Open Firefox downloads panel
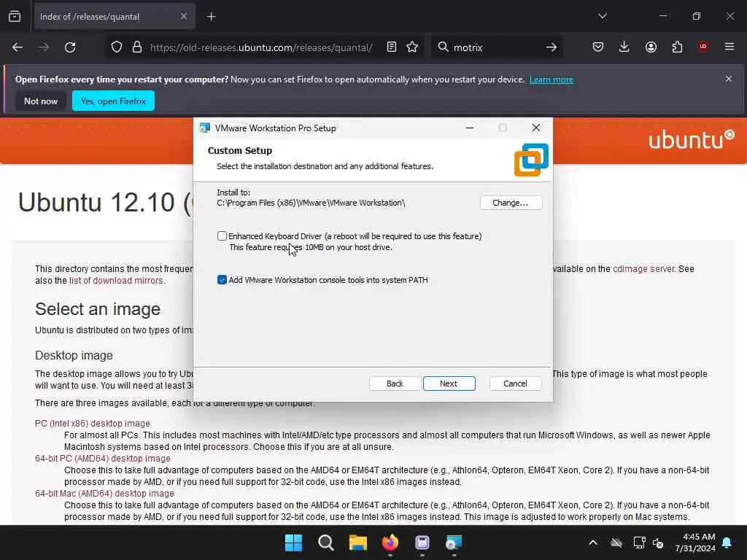The image size is (747, 560). [624, 47]
